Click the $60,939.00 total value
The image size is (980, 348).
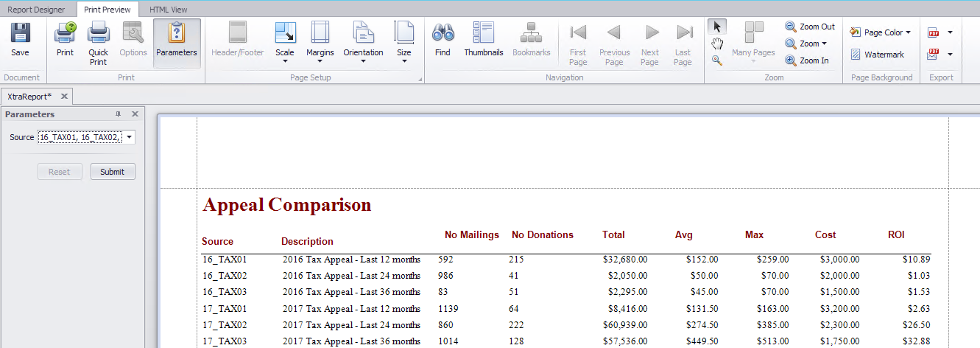(x=624, y=325)
